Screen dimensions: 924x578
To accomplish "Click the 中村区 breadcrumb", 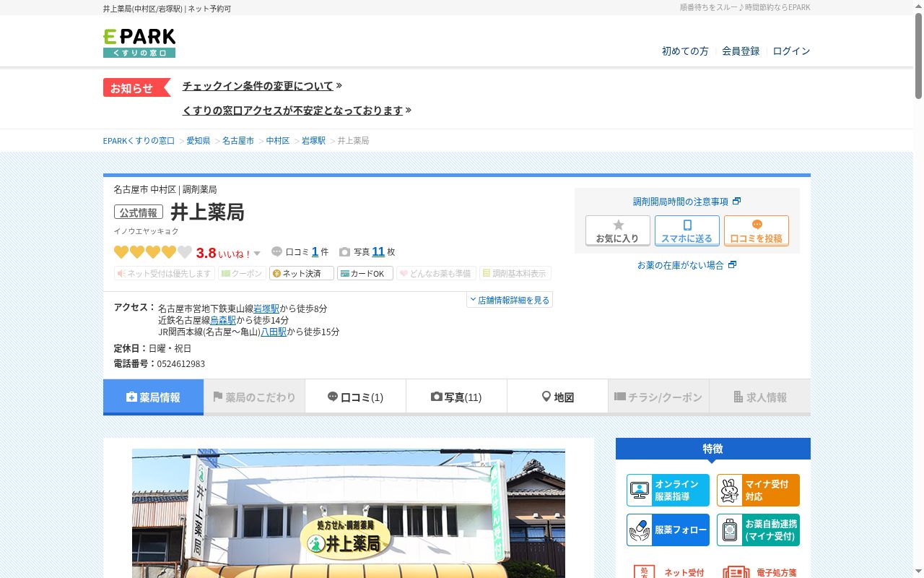I will tap(278, 141).
